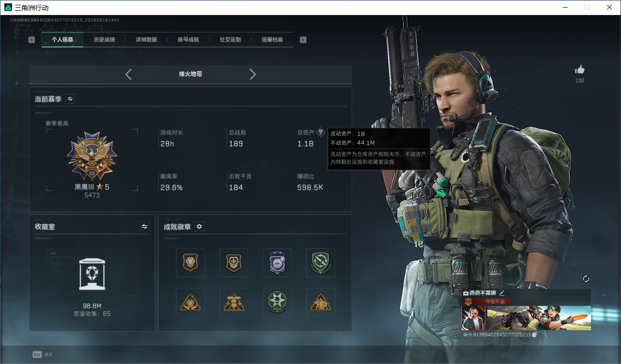Open the 详细数据 tab
The image size is (621, 364).
click(146, 40)
